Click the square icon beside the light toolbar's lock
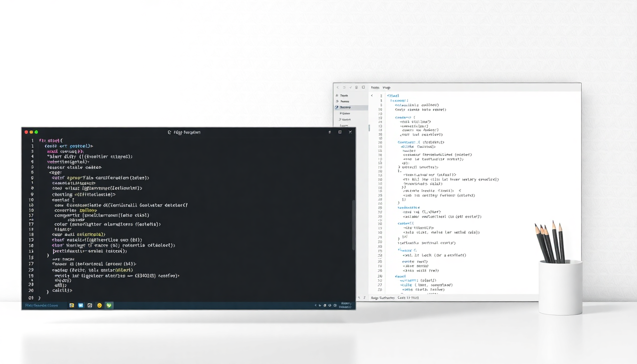 click(363, 88)
